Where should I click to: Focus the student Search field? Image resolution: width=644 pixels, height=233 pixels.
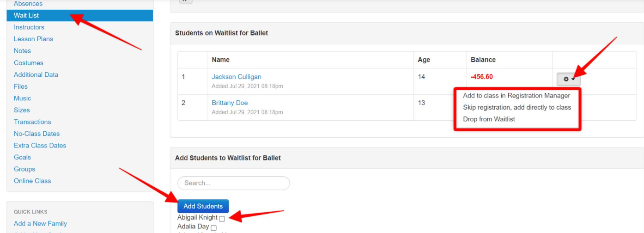(x=233, y=183)
